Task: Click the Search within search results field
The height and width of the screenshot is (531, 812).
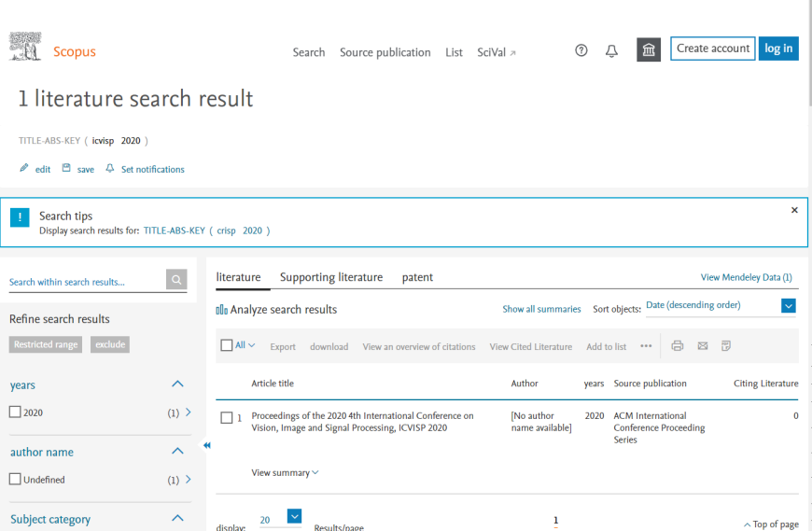Action: point(86,281)
